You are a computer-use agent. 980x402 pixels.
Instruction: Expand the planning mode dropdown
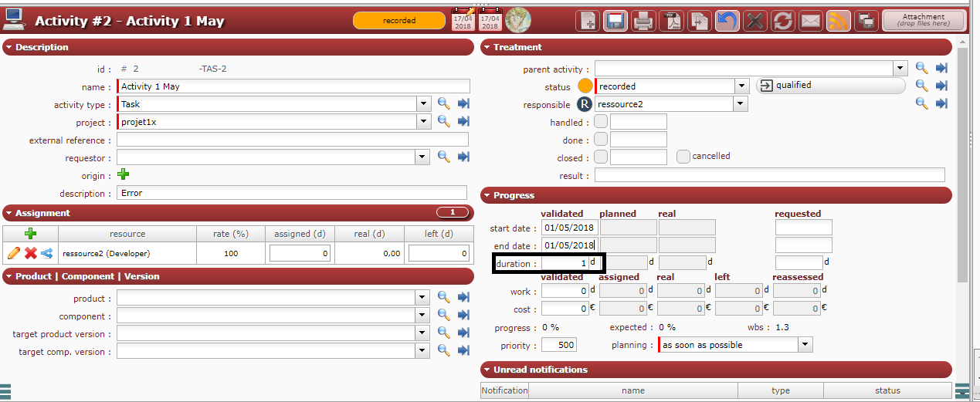805,345
